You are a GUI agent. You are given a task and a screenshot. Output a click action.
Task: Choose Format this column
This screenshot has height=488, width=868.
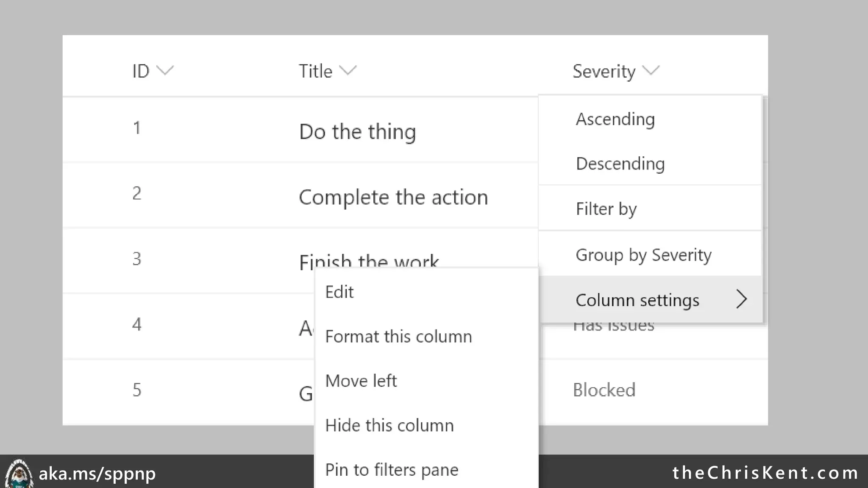[x=398, y=336]
